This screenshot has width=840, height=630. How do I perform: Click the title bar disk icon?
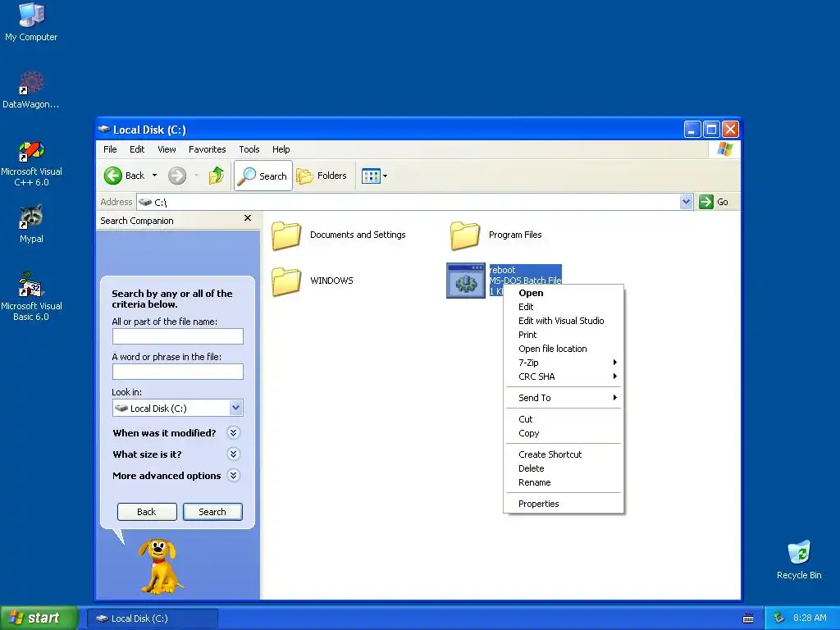click(104, 129)
